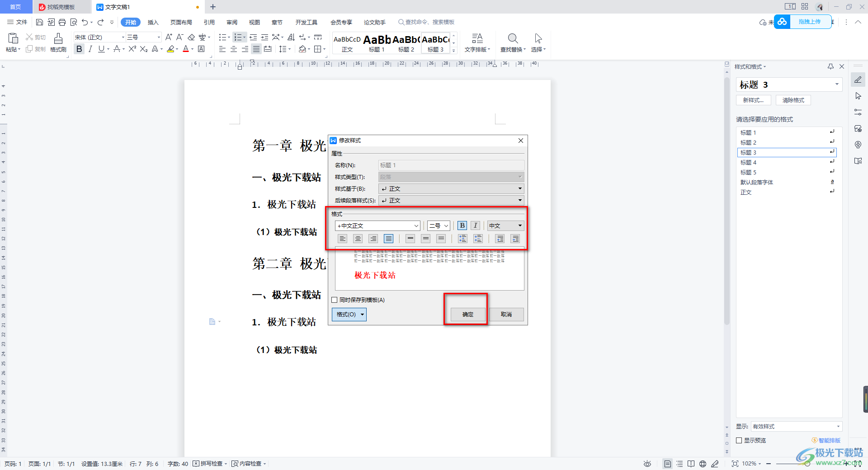Open the 视图 ribbon tab
Viewport: 868px width, 470px height.
click(255, 22)
